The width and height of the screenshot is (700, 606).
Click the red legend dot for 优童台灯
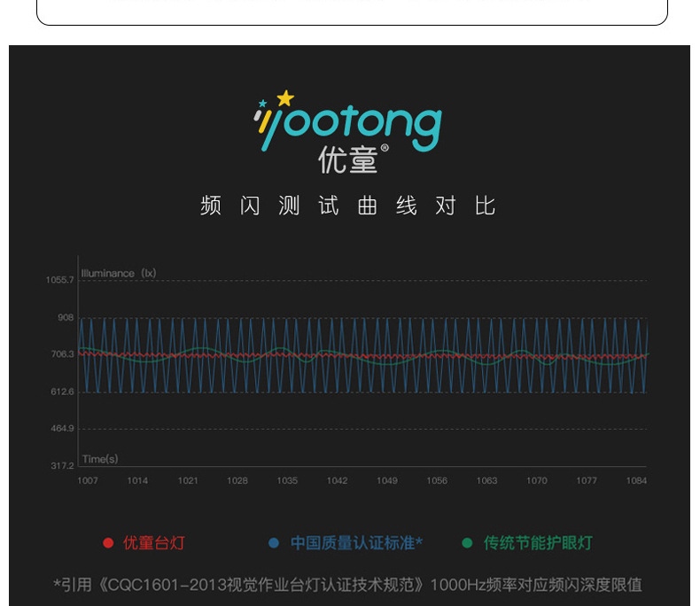tap(108, 542)
